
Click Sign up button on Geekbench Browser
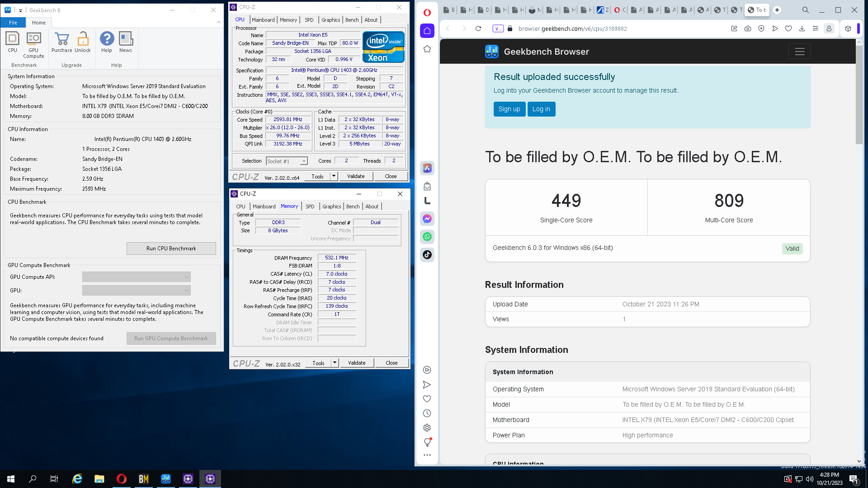509,109
